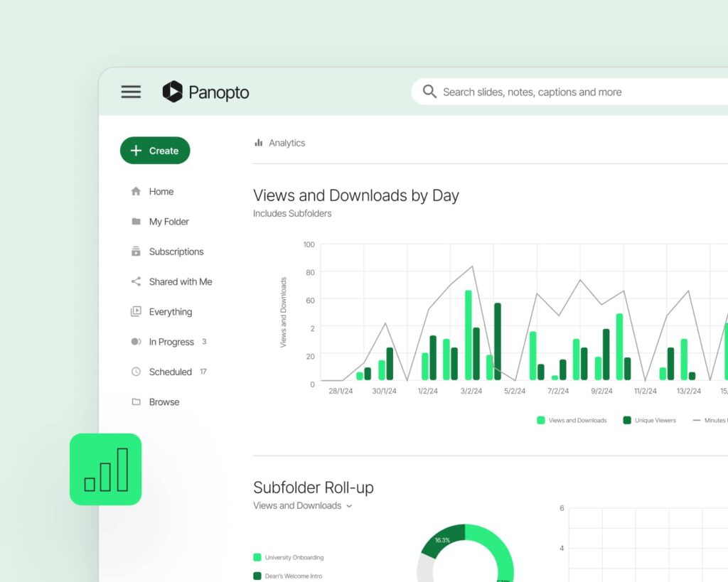Select the Scheduled clock icon
The height and width of the screenshot is (582, 728).
coord(135,372)
